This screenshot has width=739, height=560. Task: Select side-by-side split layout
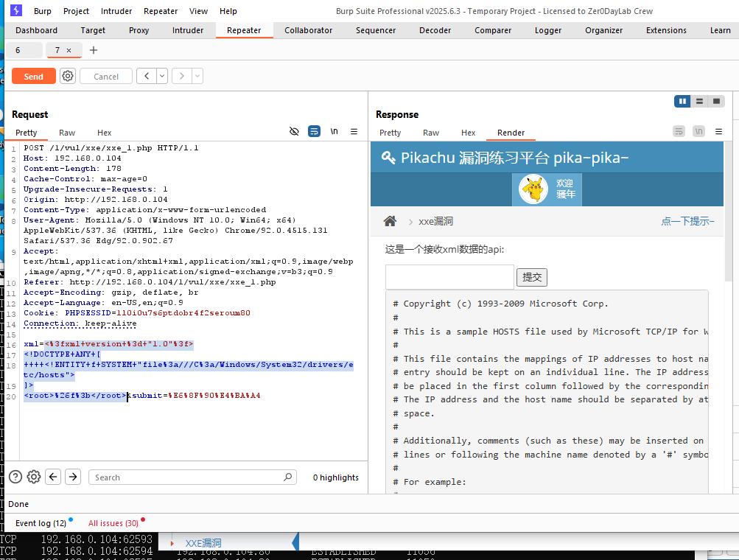pos(682,102)
